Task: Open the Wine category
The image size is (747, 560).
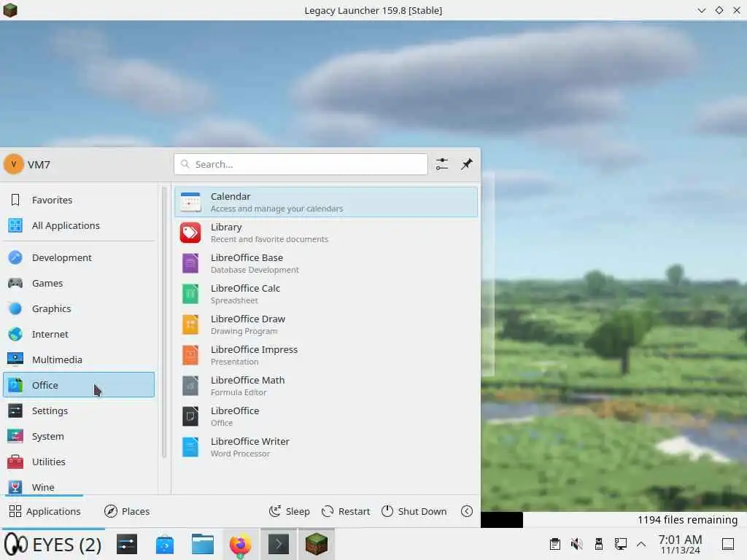Action: click(x=79, y=486)
